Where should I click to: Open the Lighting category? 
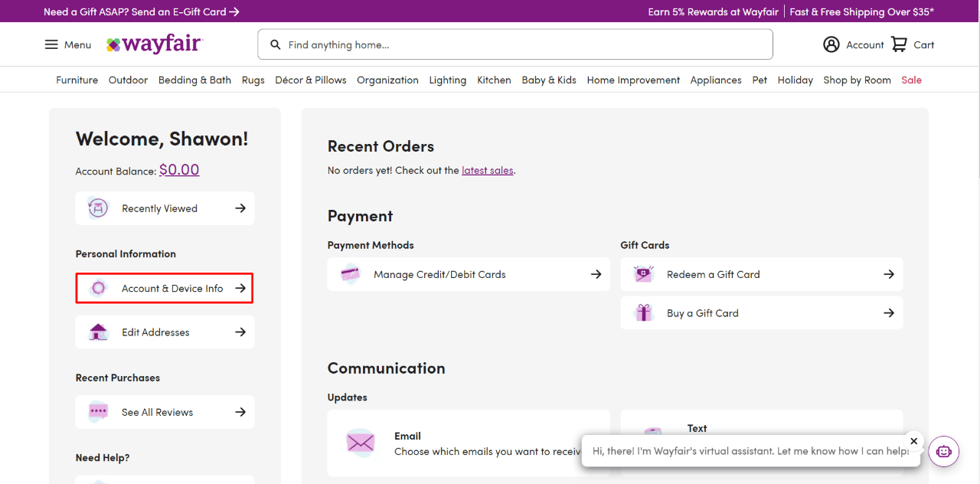[x=448, y=80]
